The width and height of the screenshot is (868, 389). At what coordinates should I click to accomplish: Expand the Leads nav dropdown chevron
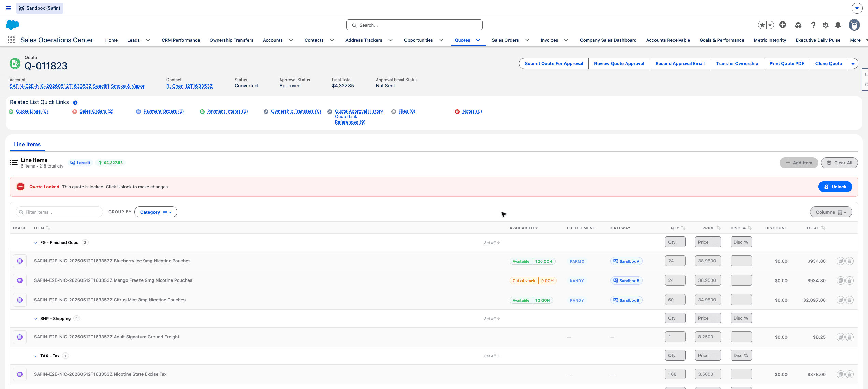(148, 40)
